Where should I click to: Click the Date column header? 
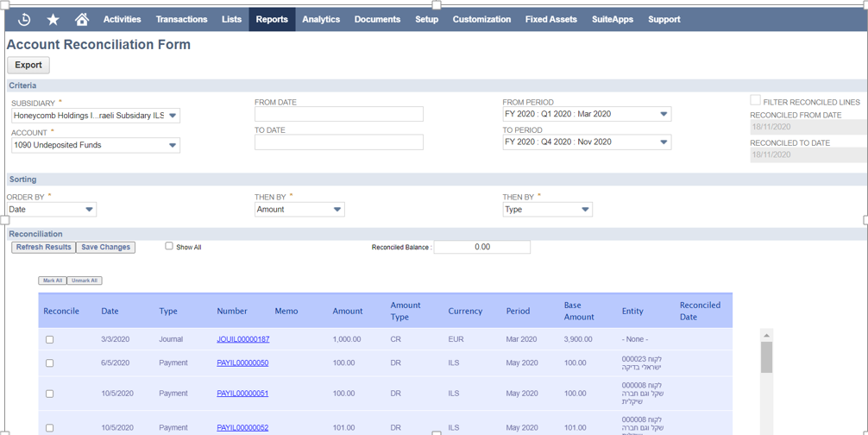tap(110, 311)
